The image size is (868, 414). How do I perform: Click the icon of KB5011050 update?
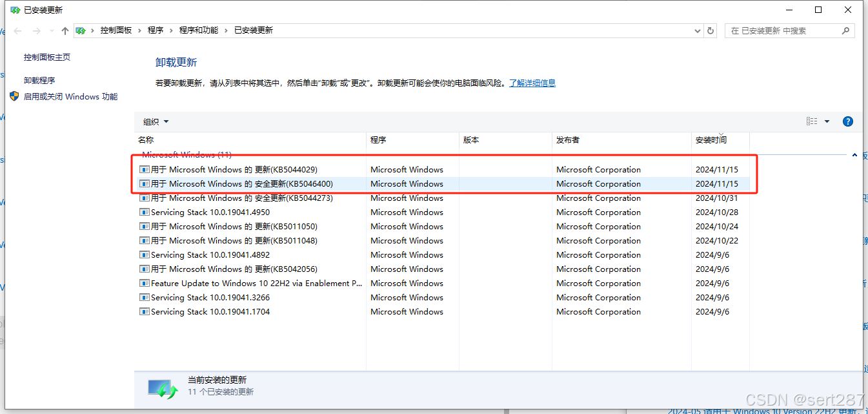[x=145, y=227]
